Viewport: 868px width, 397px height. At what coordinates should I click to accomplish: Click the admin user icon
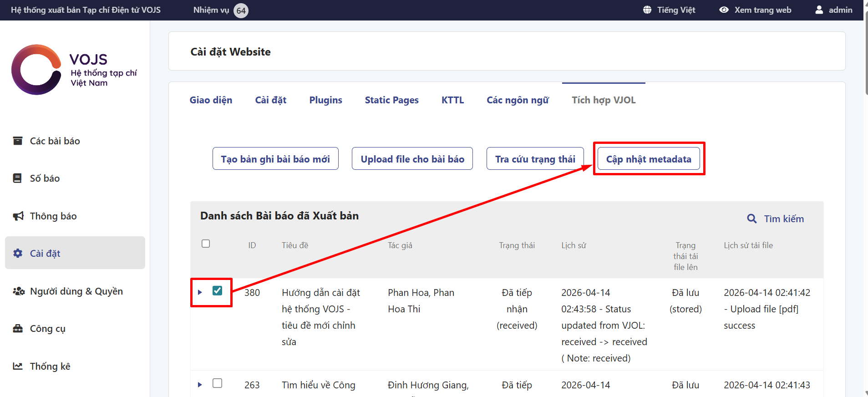[x=819, y=10]
